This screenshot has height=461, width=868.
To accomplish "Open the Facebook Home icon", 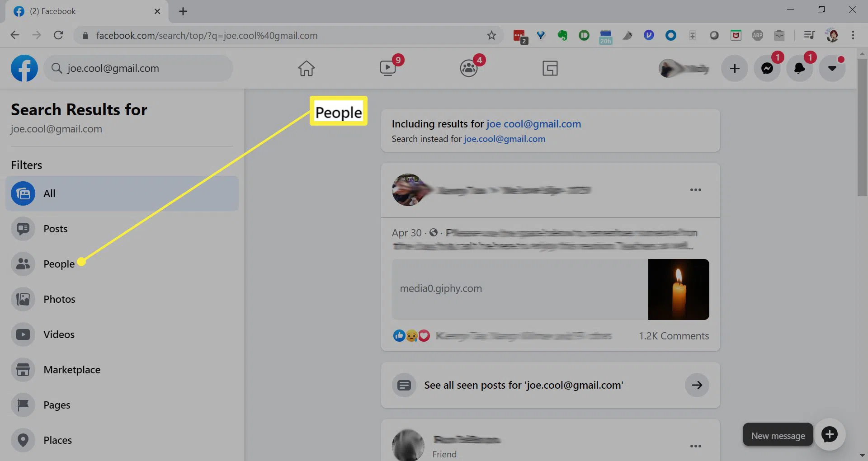I will [306, 69].
